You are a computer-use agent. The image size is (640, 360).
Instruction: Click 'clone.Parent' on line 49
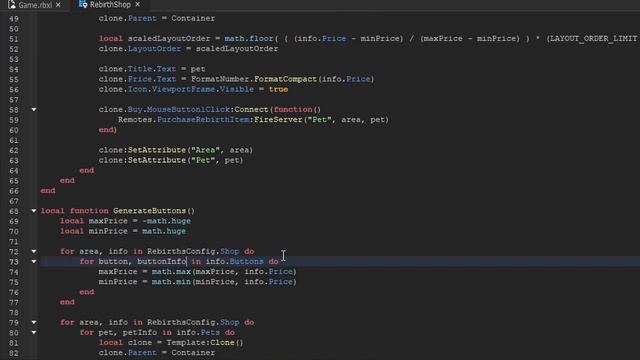(127, 18)
